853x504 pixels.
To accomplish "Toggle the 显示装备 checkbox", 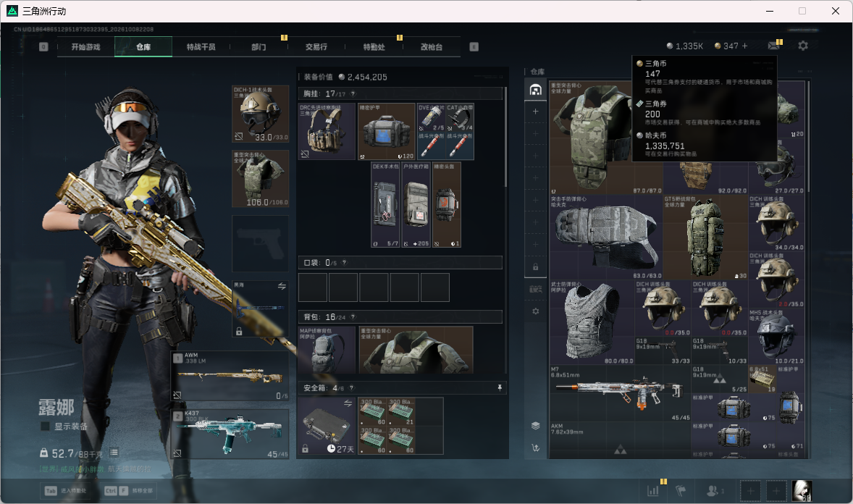I will [45, 427].
